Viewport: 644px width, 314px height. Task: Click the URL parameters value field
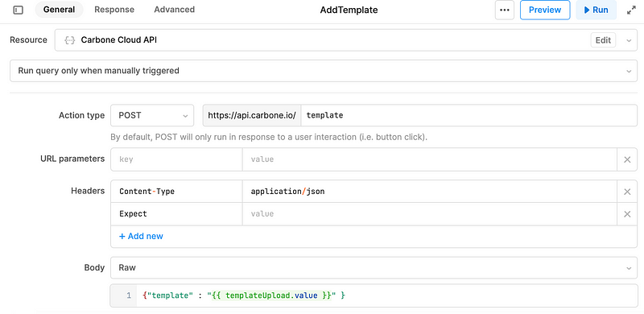tap(430, 159)
